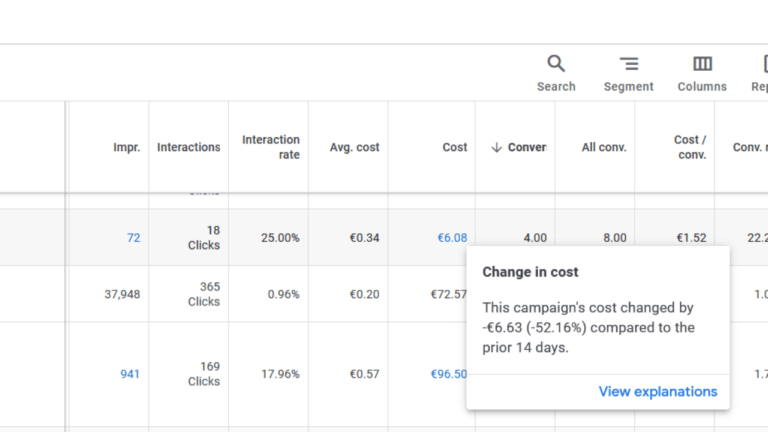This screenshot has width=768, height=432.
Task: Click the cost value €6.08
Action: coord(452,238)
